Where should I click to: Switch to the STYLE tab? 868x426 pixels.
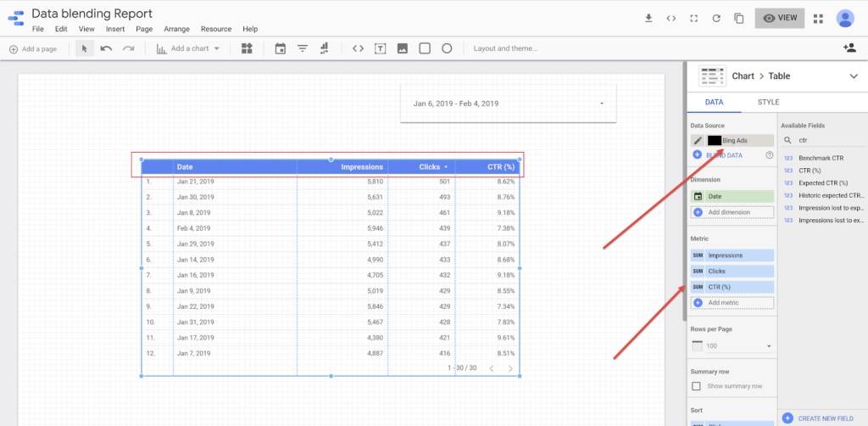point(768,103)
